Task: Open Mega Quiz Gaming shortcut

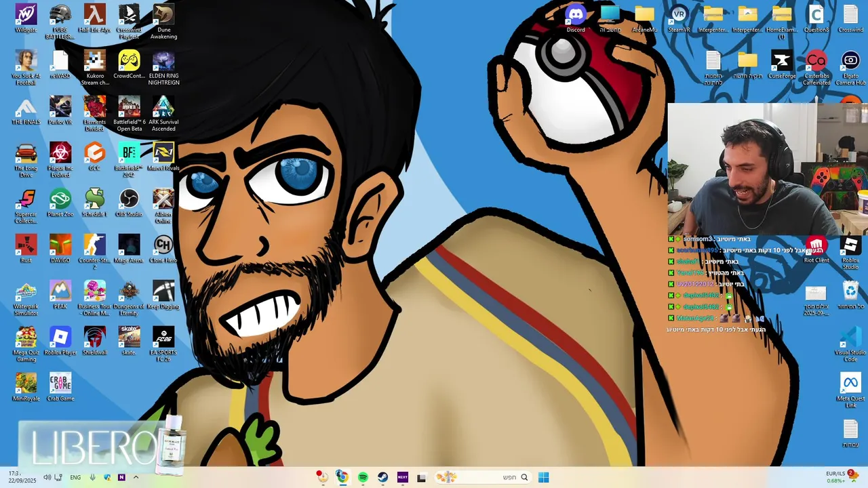Action: pos(26,344)
